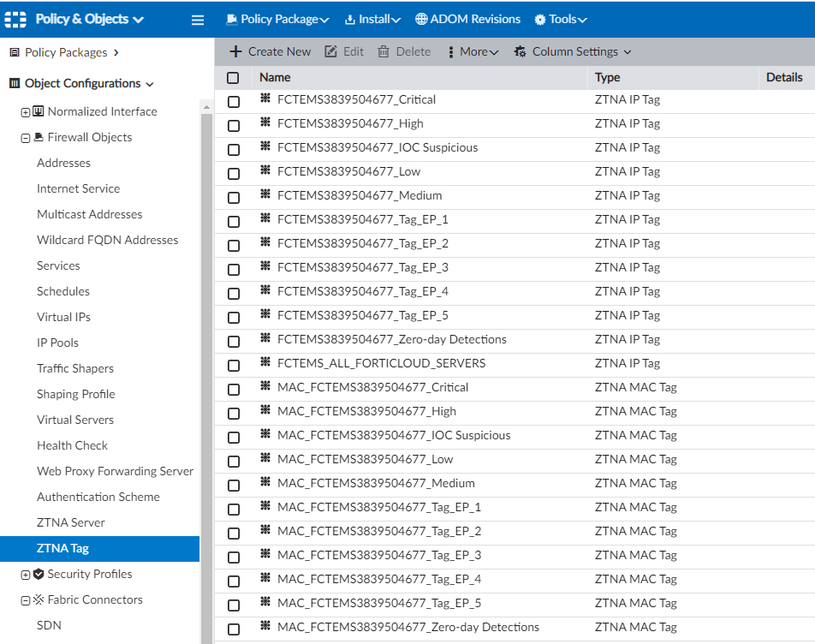Click tag icon of MAC_FCTEMS3839504677_Zero-day Detections

265,625
